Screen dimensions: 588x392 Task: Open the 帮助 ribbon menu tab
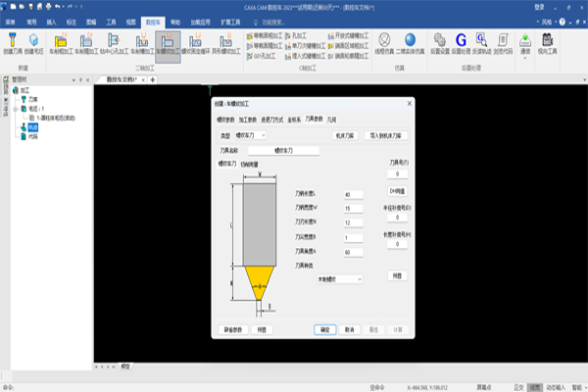[175, 20]
